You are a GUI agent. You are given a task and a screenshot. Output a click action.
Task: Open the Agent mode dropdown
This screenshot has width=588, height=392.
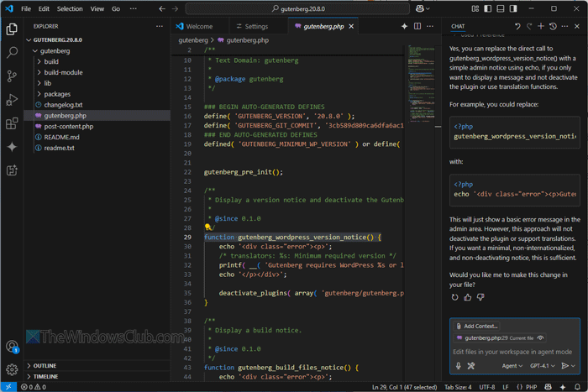tap(512, 366)
